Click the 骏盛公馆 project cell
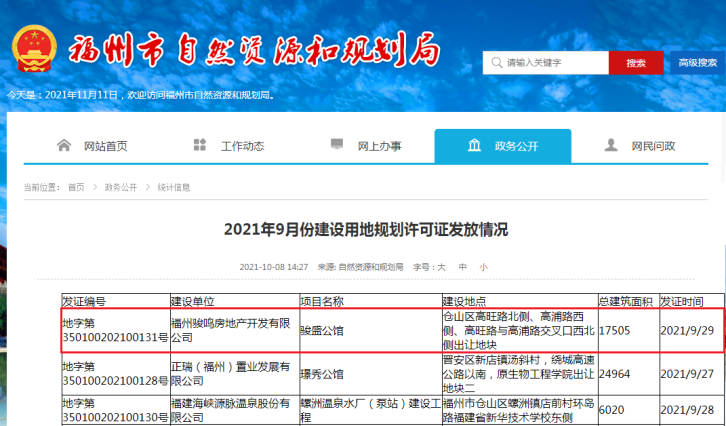Viewport: 726px width, 426px height. [x=371, y=331]
